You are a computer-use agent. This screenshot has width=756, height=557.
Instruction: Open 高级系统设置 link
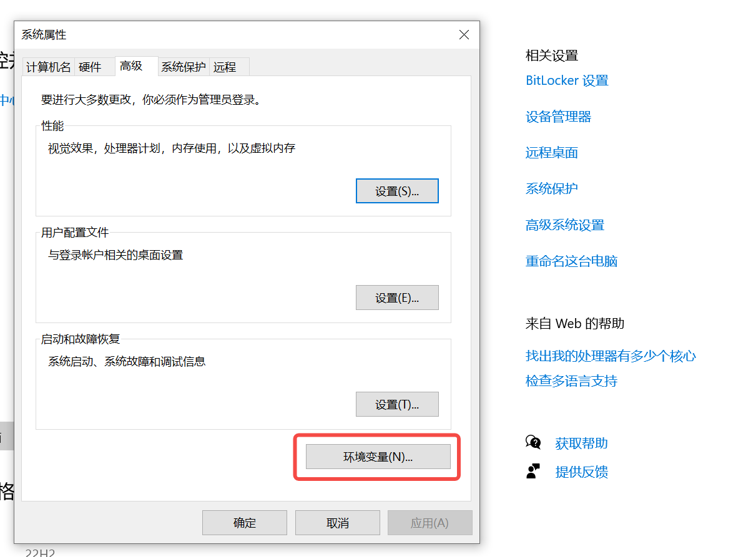coord(564,225)
